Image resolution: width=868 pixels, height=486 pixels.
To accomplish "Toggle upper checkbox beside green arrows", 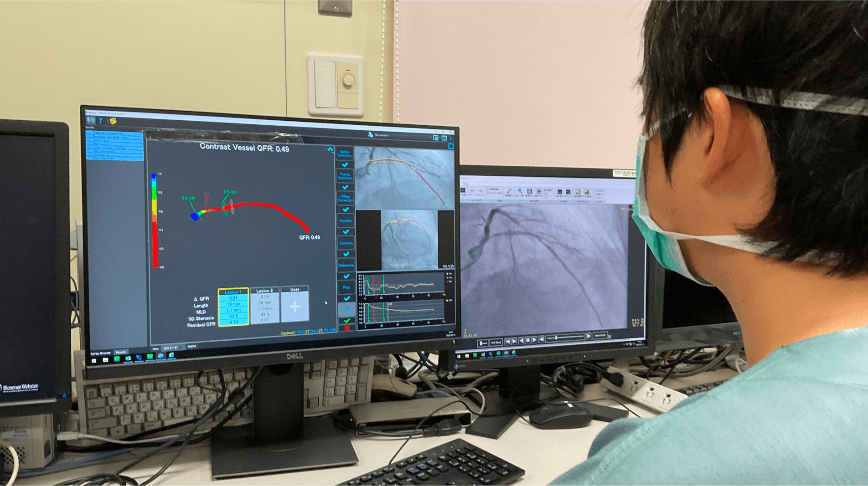I will tap(488, 189).
